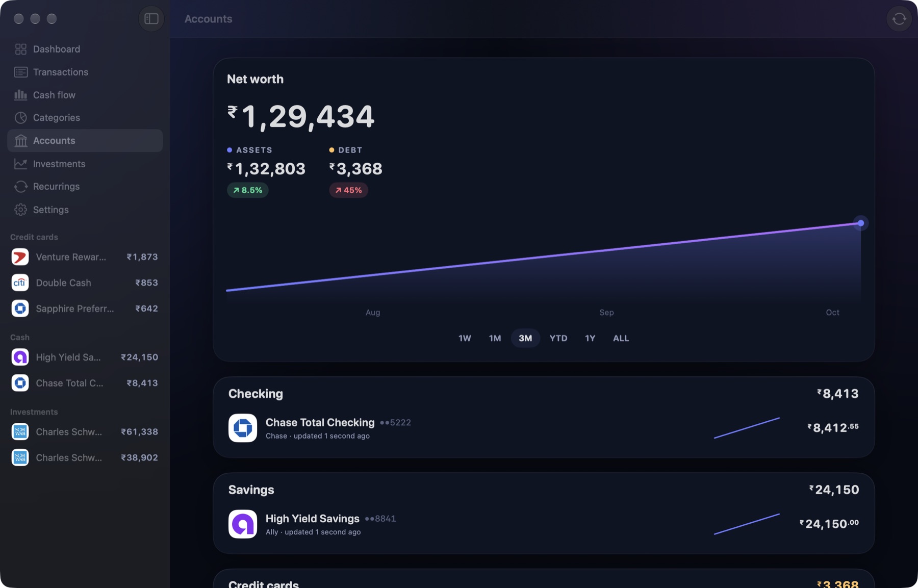The width and height of the screenshot is (918, 588).
Task: Click the ₹24,150.00 savings balance
Action: pos(829,524)
